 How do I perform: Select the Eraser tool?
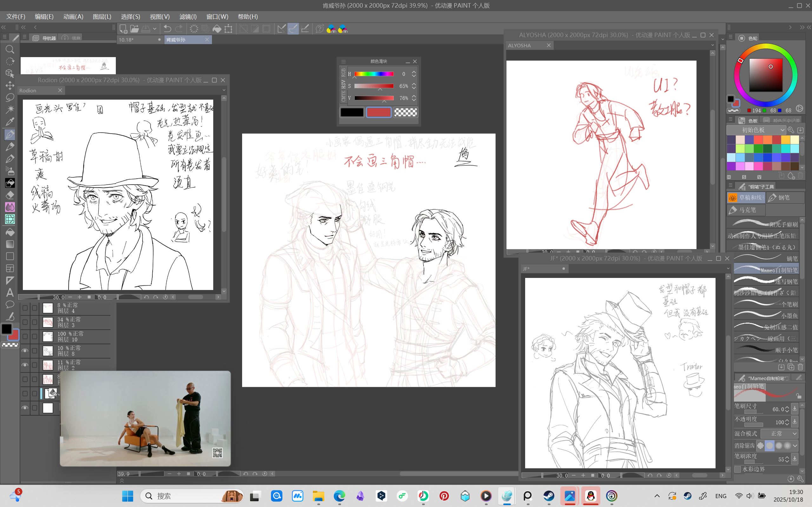click(10, 195)
